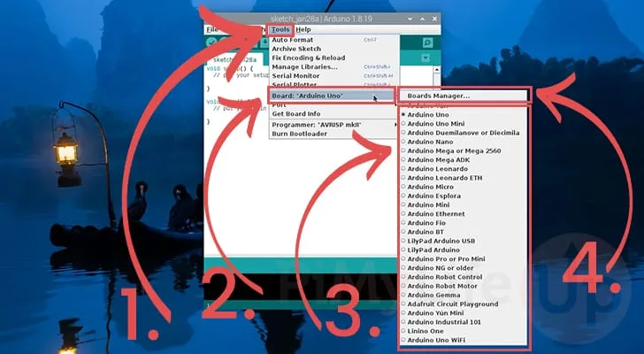Screen dimensions: 644x354
Task: Minimize the Arduino window
Action: tap(410, 19)
